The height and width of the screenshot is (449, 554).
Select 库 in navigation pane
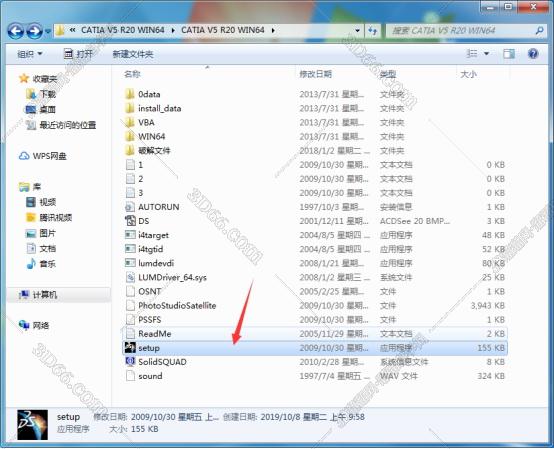(x=30, y=187)
